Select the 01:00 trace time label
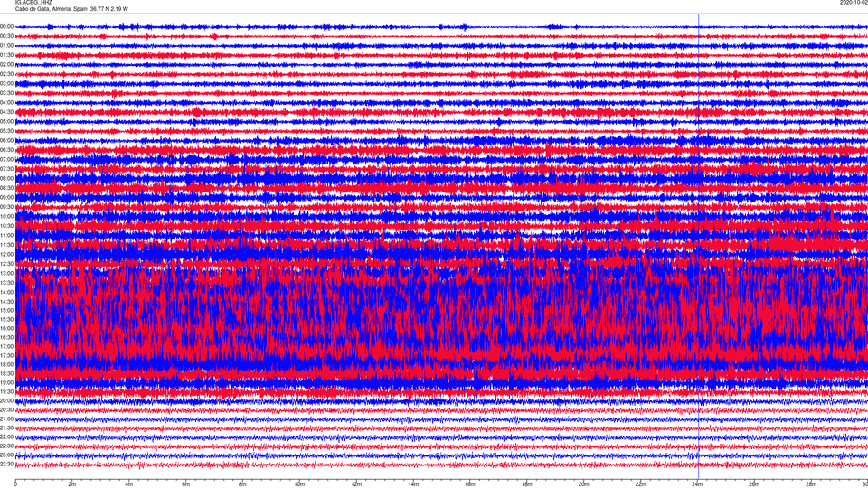Screen dimensions: 868x488 (6, 46)
